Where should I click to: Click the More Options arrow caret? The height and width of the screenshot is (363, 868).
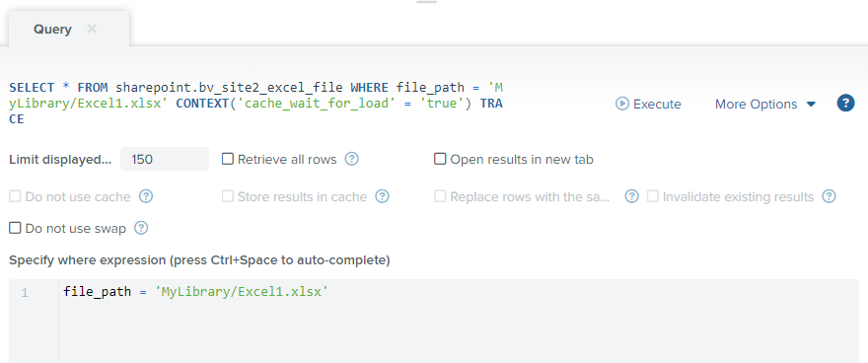pos(811,104)
